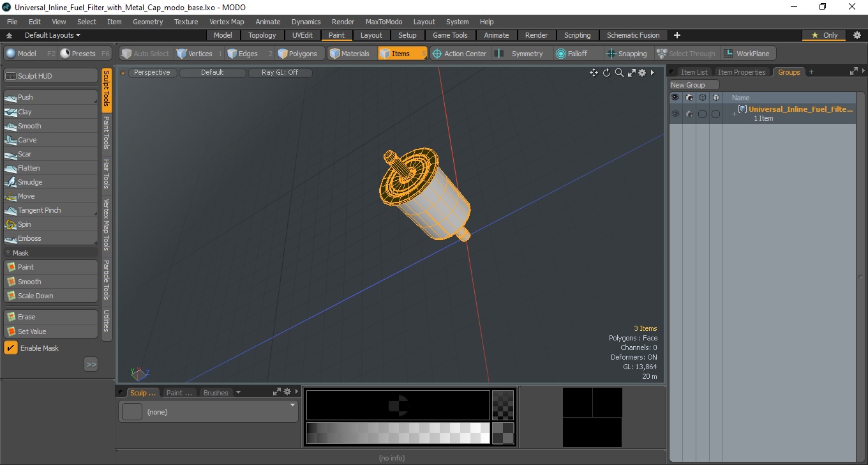Viewport: 868px width, 465px height.
Task: Select the Push sculpt tool
Action: point(50,97)
